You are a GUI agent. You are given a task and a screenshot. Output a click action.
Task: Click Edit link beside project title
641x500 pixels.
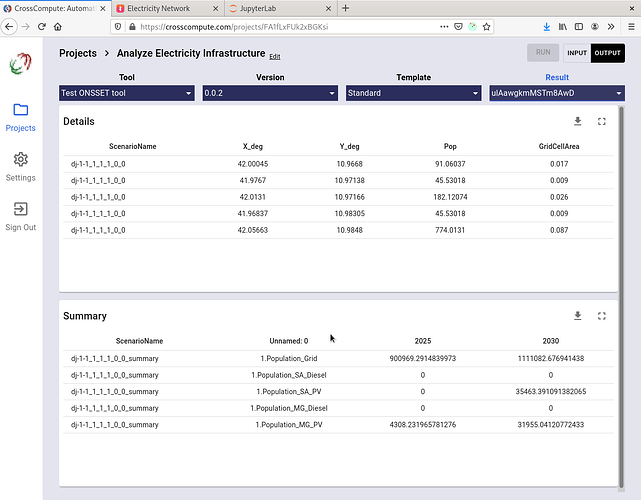(x=275, y=56)
